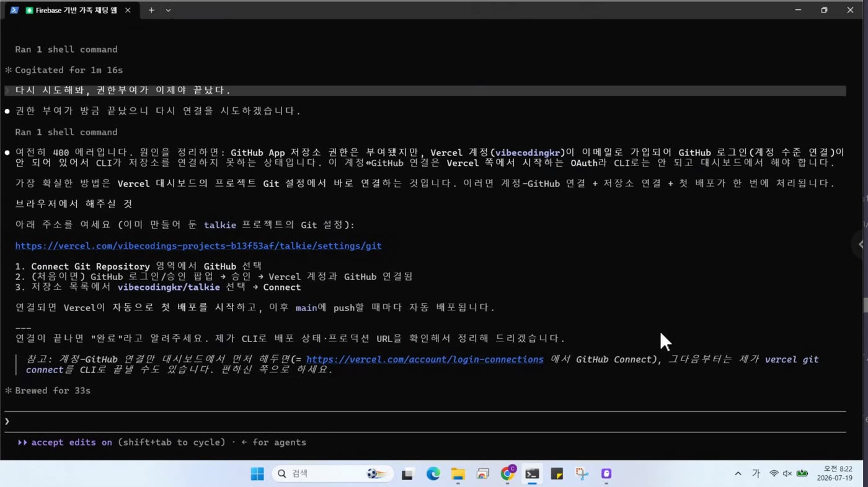Screen dimensions: 868x487
Task: Click 'Brewed for 33s' status line
Action: coord(53,391)
